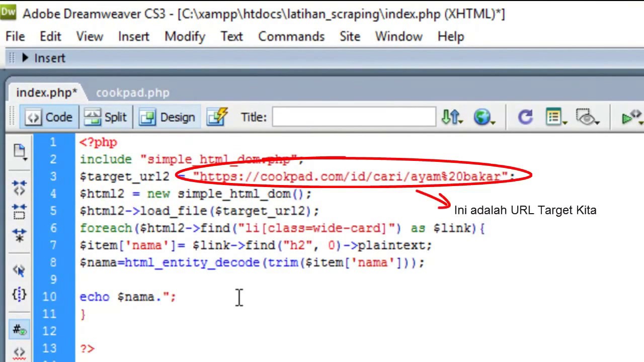Toggle highlight invalid code icon

[x=19, y=353]
